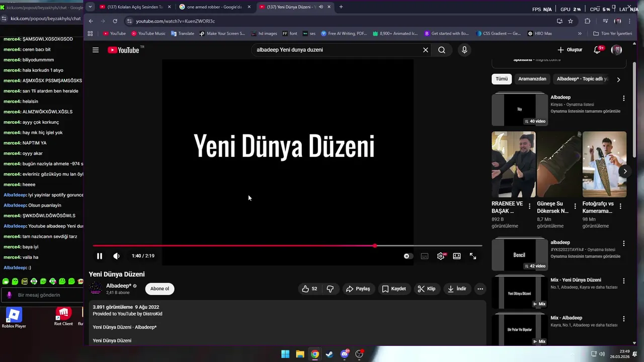Switch to the one armed robber Google tab
This screenshot has width=644, height=362.
click(215, 7)
